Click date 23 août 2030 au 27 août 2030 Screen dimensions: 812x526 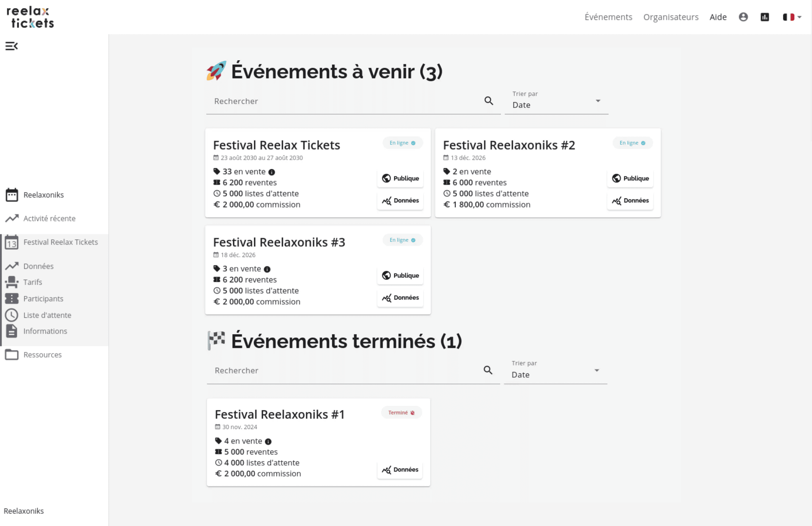[262, 158]
